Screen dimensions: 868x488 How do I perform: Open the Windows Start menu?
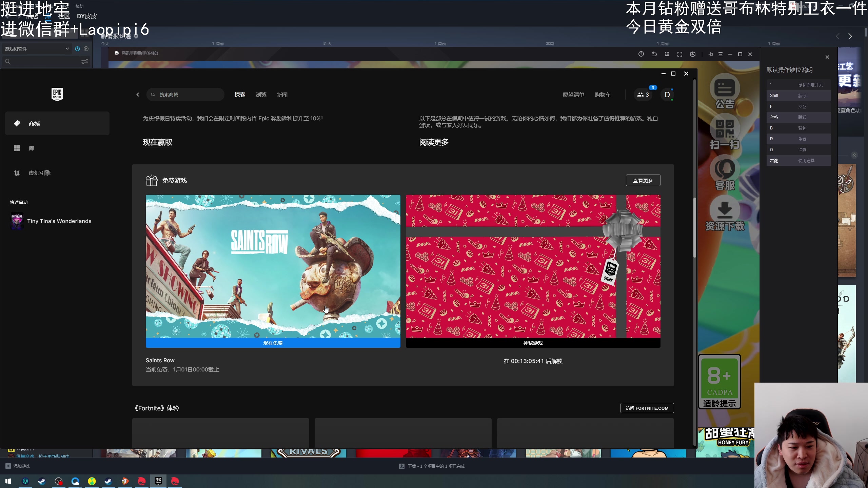click(8, 481)
